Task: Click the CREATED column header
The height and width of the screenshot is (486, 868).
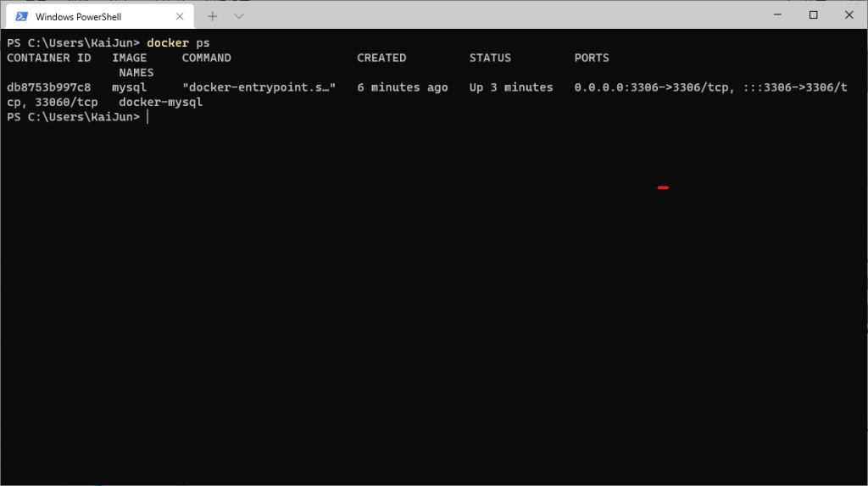Action: coord(381,58)
